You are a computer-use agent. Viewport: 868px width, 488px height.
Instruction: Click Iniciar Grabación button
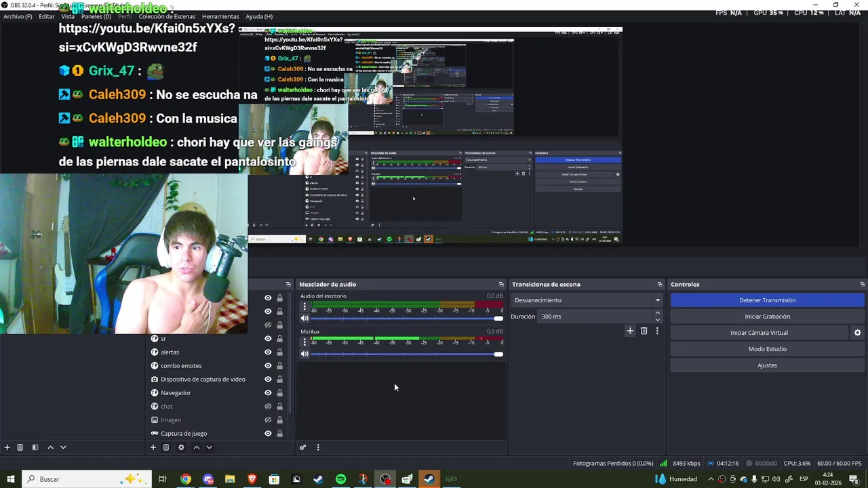pos(768,317)
